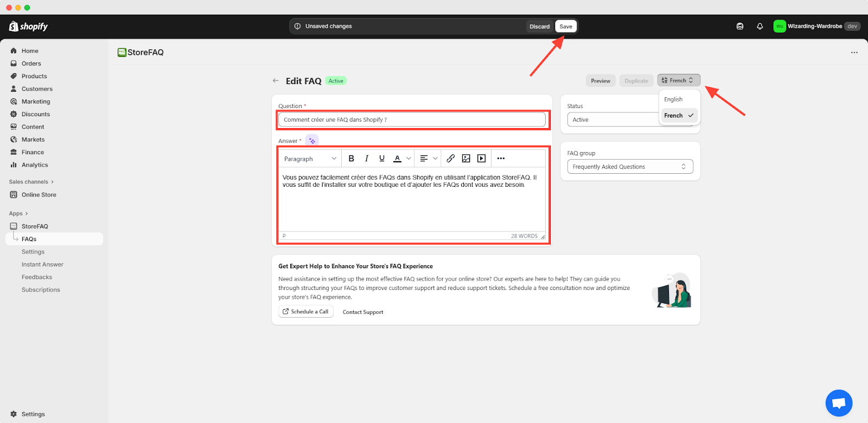Insert a link using the link icon
This screenshot has width=868, height=423.
[x=451, y=159]
